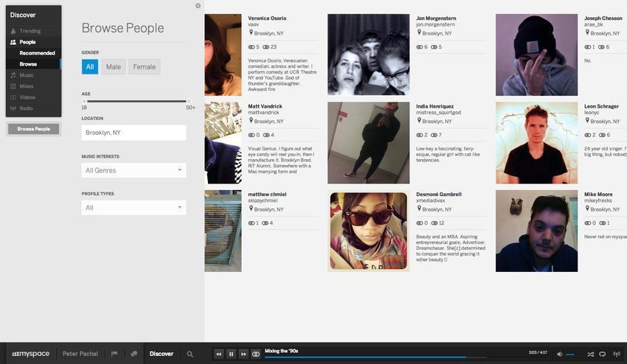Open Desmoné Gambrell's profile name link

[x=439, y=195]
